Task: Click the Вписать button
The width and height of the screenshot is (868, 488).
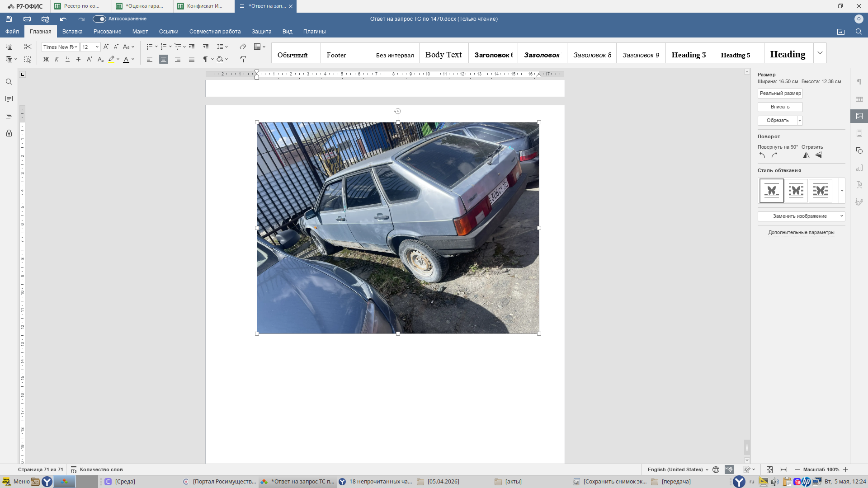Action: (780, 107)
